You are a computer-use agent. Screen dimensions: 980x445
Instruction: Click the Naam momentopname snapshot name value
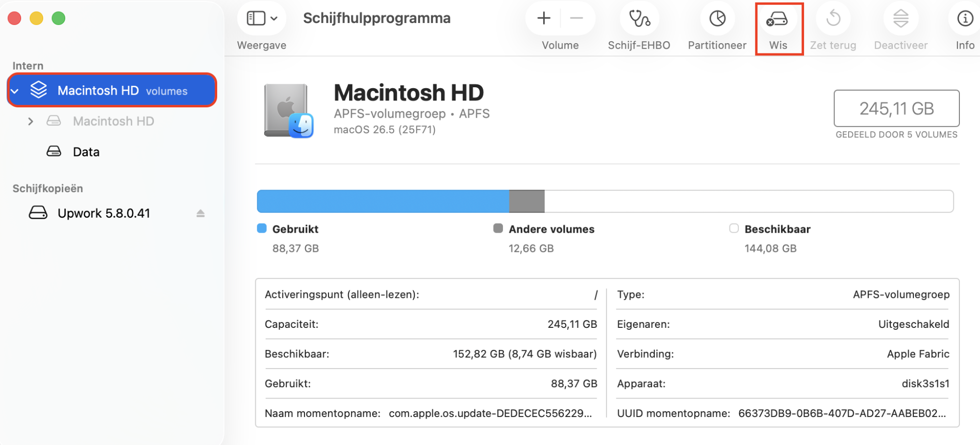490,414
